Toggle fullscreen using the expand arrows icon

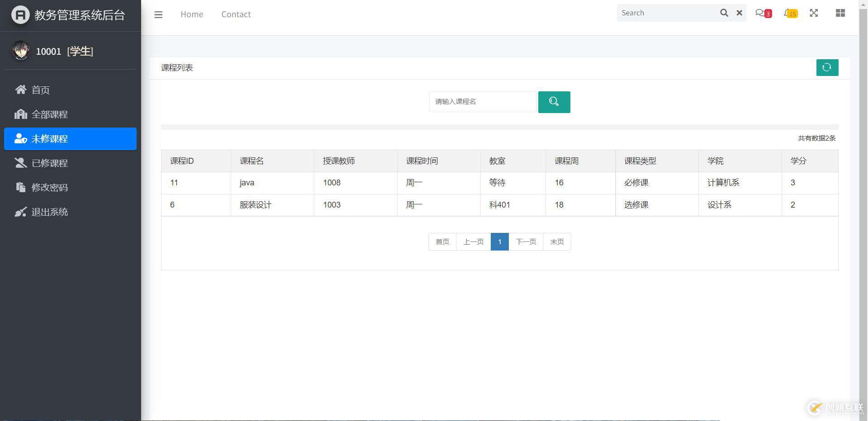click(814, 13)
